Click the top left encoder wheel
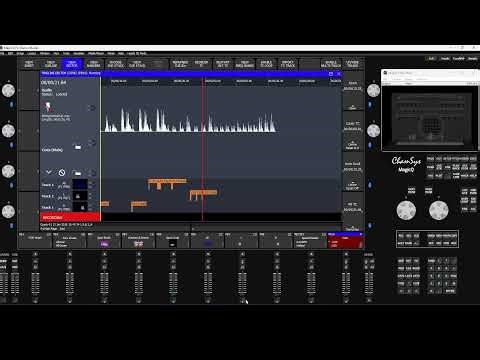 pos(8,90)
